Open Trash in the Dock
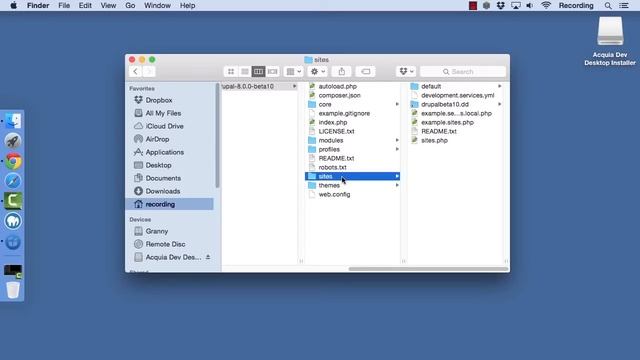This screenshot has width=640, height=360. [13, 290]
